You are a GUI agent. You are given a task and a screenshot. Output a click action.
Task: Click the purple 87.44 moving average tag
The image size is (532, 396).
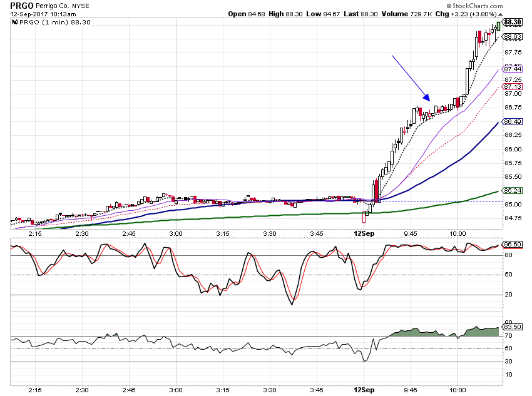pos(513,69)
